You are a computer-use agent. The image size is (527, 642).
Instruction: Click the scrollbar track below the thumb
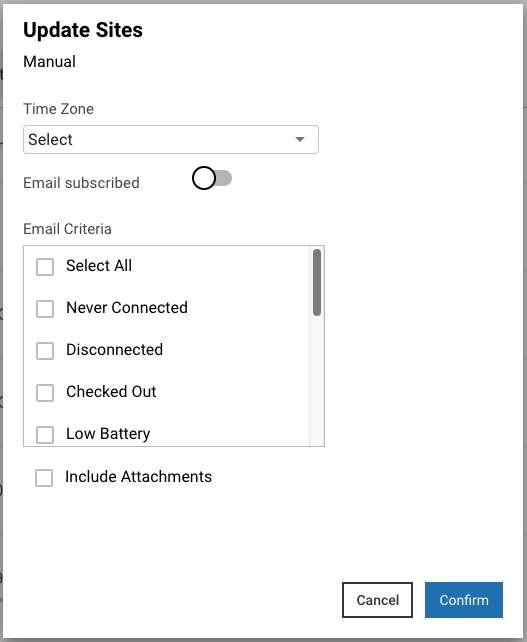pyautogui.click(x=317, y=381)
